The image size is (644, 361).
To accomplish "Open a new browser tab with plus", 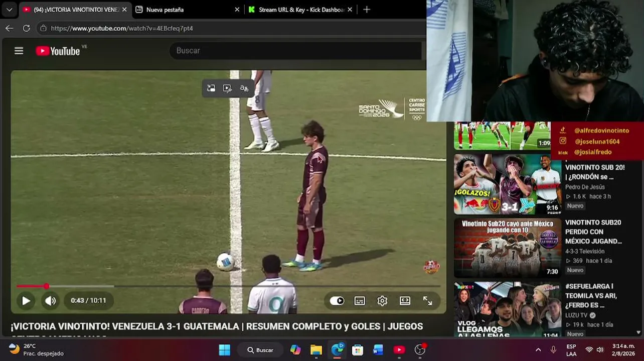I will 367,10.
